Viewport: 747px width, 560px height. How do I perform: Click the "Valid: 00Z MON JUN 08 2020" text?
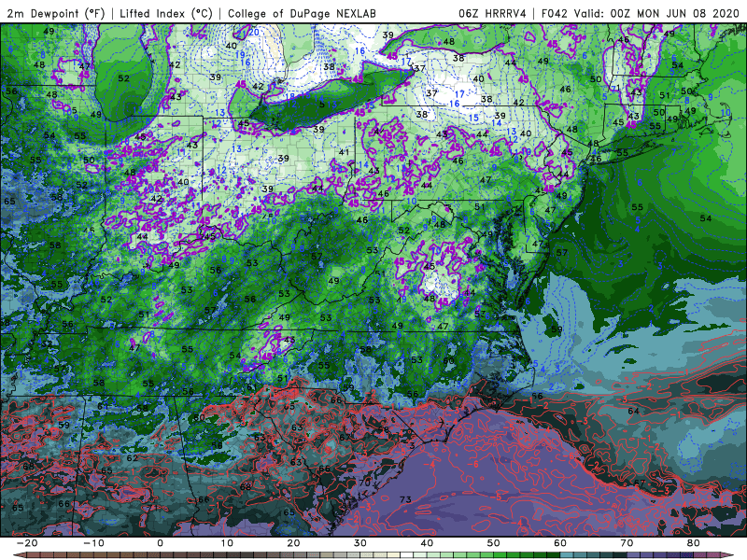[x=656, y=13]
